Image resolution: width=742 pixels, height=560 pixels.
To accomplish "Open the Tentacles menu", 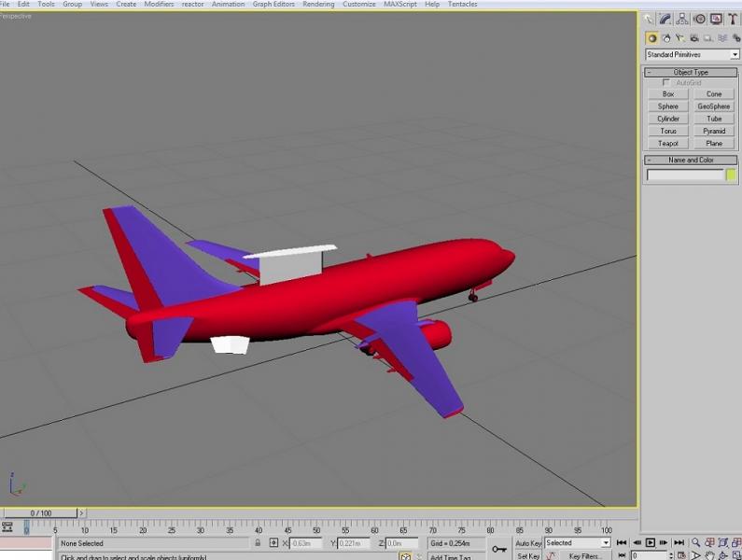I will coord(462,4).
